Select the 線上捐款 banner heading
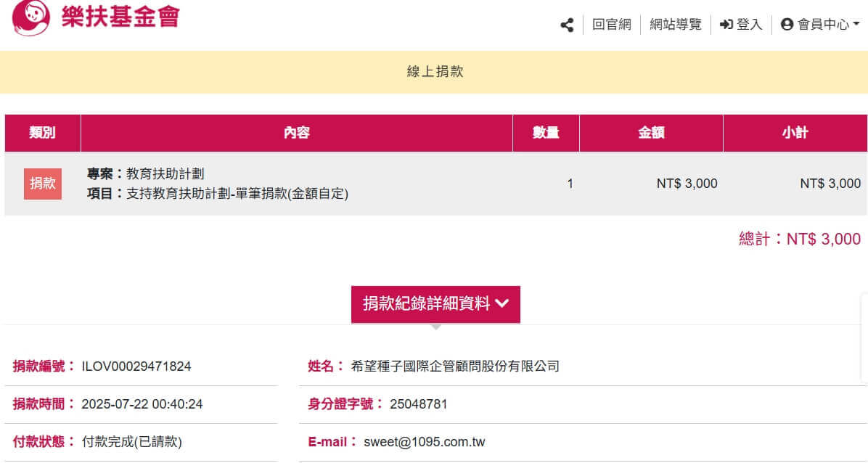 [435, 72]
